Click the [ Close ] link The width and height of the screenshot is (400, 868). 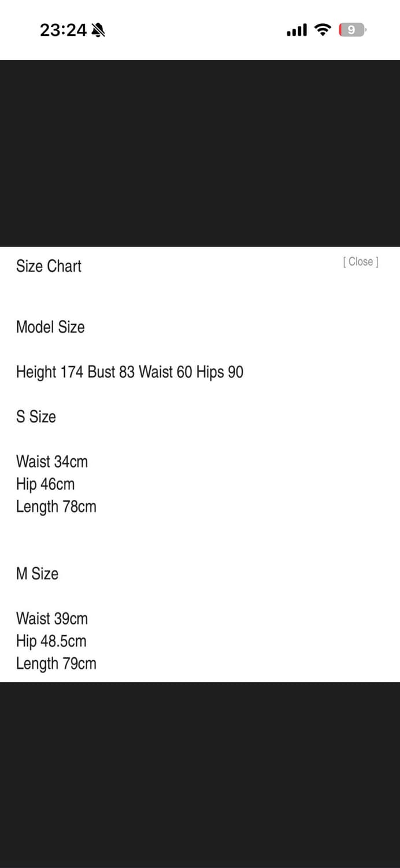[x=361, y=262]
